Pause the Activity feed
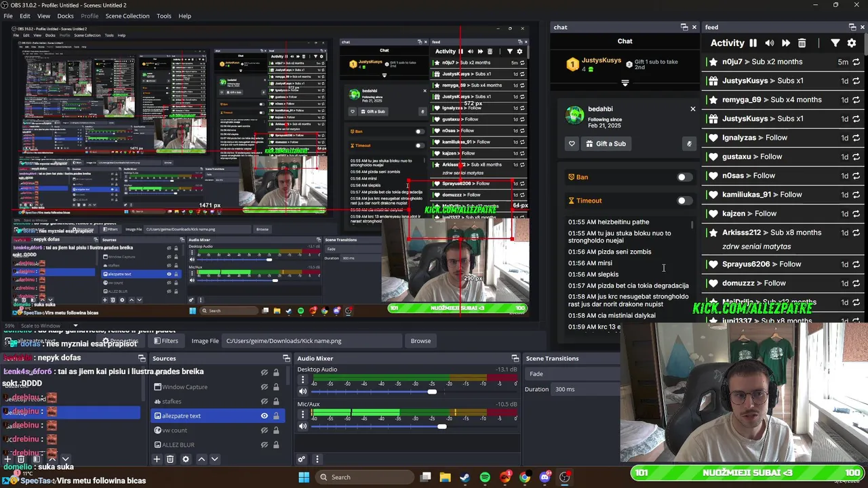The image size is (868, 488). [x=753, y=43]
